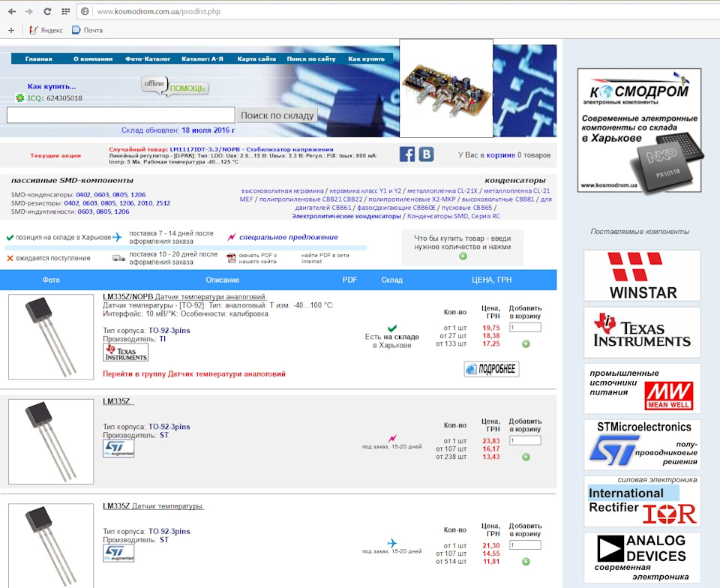Open LM335Z/NOPB product title link

pyautogui.click(x=184, y=297)
